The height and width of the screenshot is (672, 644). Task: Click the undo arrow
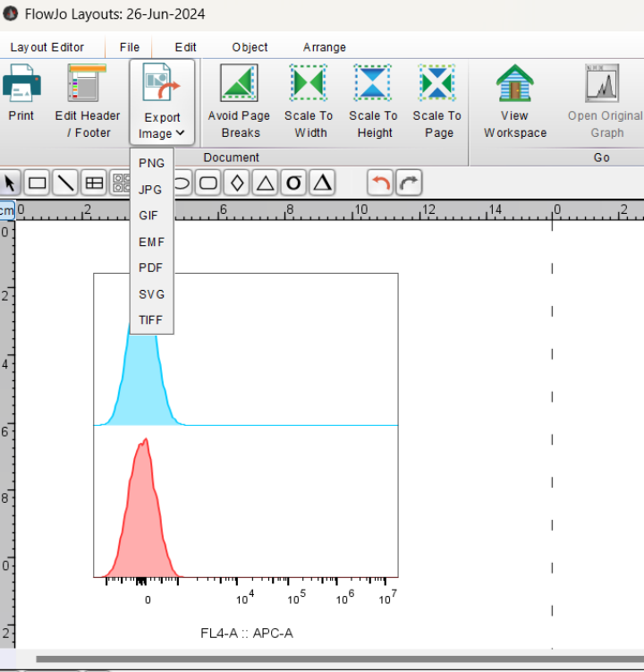click(x=380, y=183)
